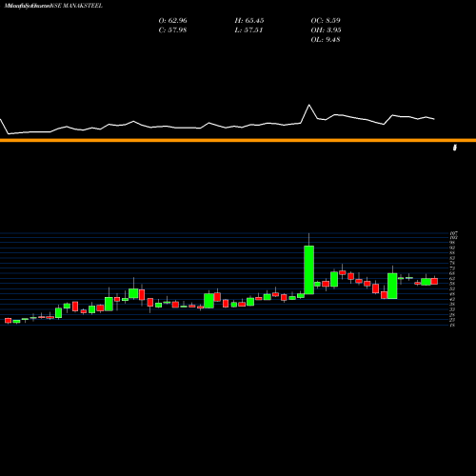Viewport: 476px width, 476px height.
Task: Select the last red candlestick at the chart's right end
Action: click(434, 281)
